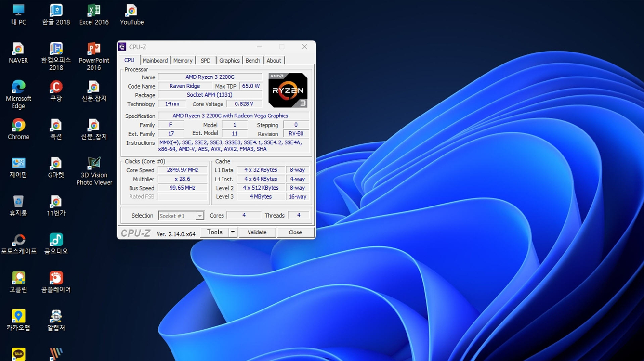Close CPU-Z with the X button

point(304,47)
